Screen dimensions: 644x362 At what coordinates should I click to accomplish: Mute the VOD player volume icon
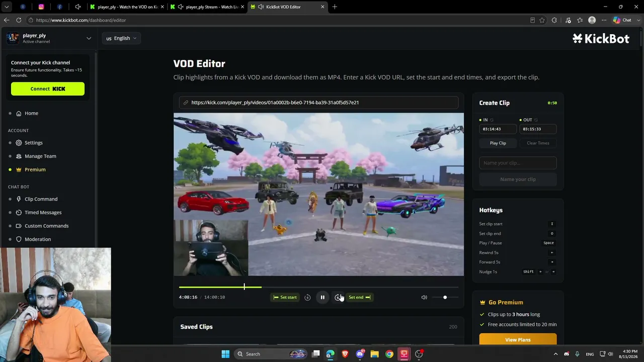(x=424, y=297)
